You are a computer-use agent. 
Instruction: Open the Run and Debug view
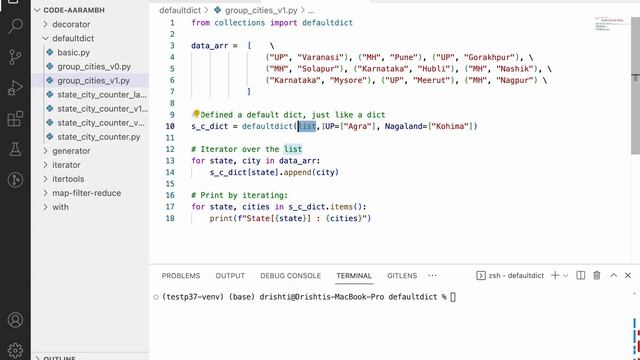click(x=15, y=88)
